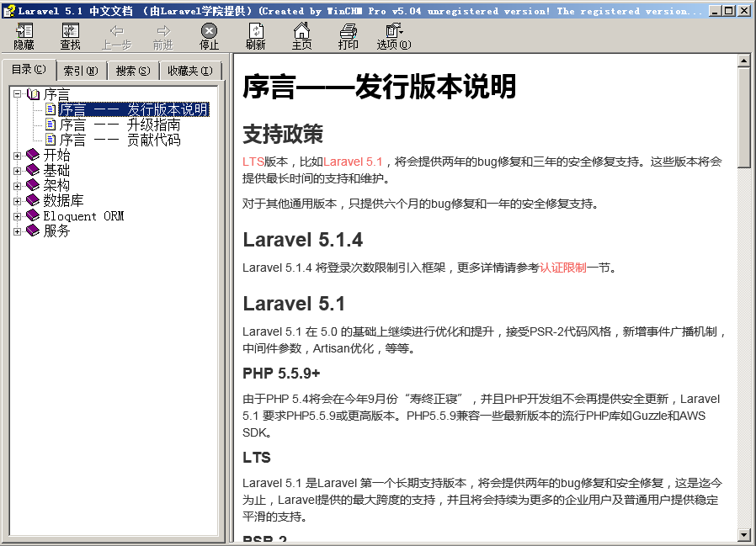Click the Laravel 5.1.4 heading
The width and height of the screenshot is (756, 546).
[303, 240]
